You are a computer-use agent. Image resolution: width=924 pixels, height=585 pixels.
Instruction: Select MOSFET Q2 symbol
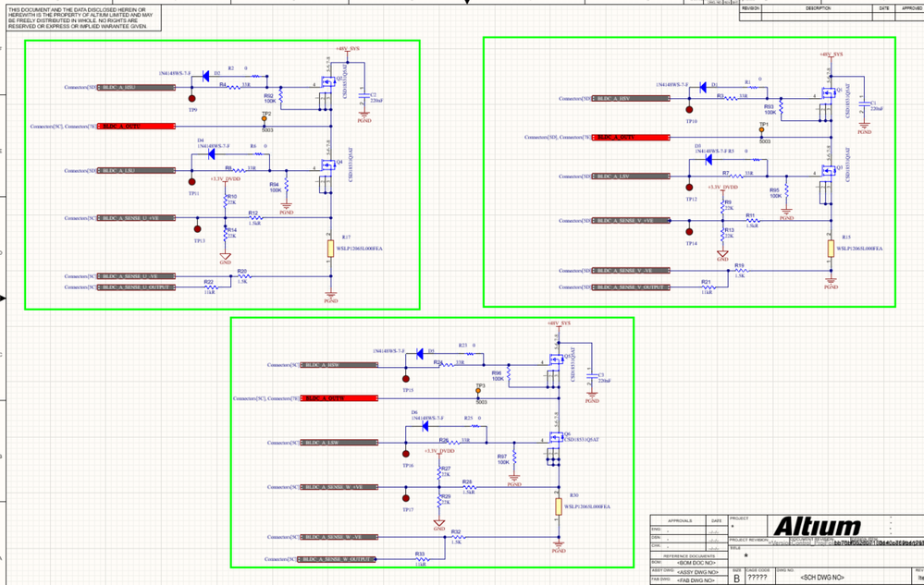(x=327, y=82)
